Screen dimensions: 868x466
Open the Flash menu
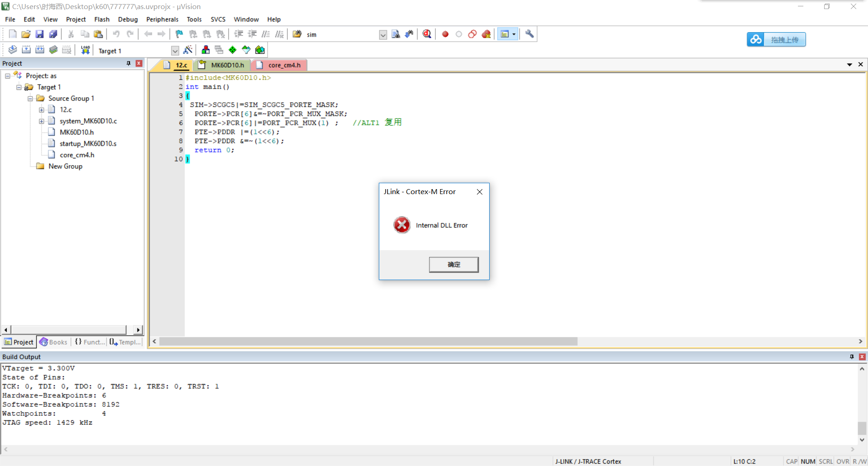[102, 19]
